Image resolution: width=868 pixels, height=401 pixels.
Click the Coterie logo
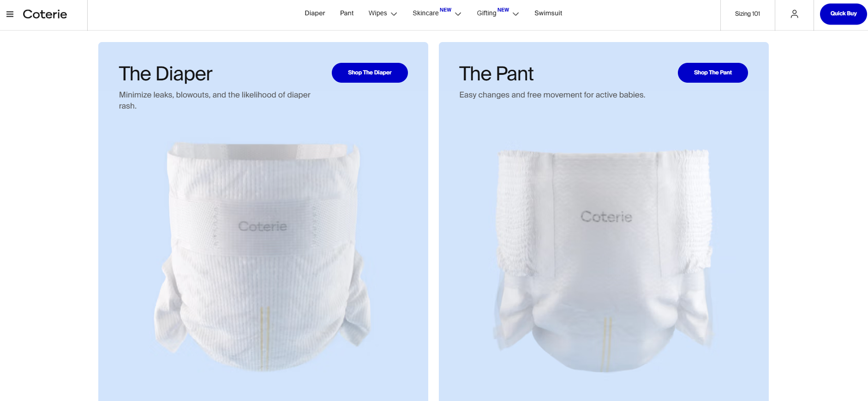tap(45, 14)
